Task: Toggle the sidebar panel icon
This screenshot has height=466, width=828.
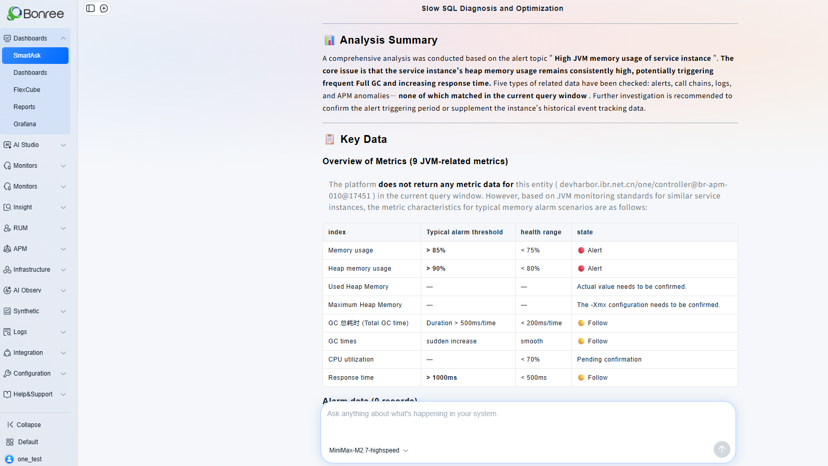Action: (90, 8)
